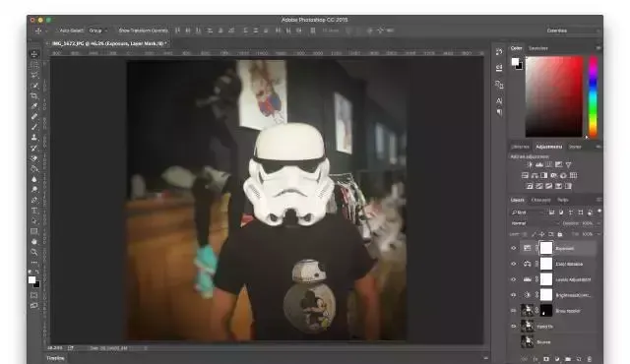Toggle Quick Mask mode in toolbar
630x364 pixels.
pyautogui.click(x=34, y=295)
